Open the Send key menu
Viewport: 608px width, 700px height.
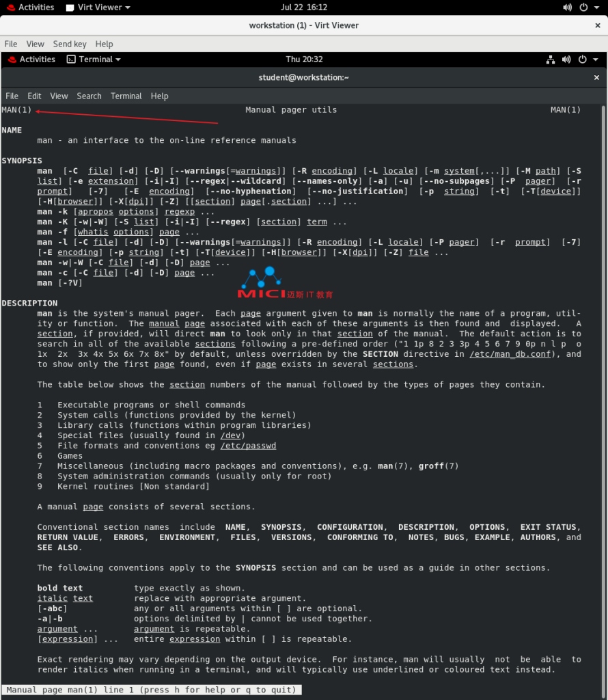(70, 44)
